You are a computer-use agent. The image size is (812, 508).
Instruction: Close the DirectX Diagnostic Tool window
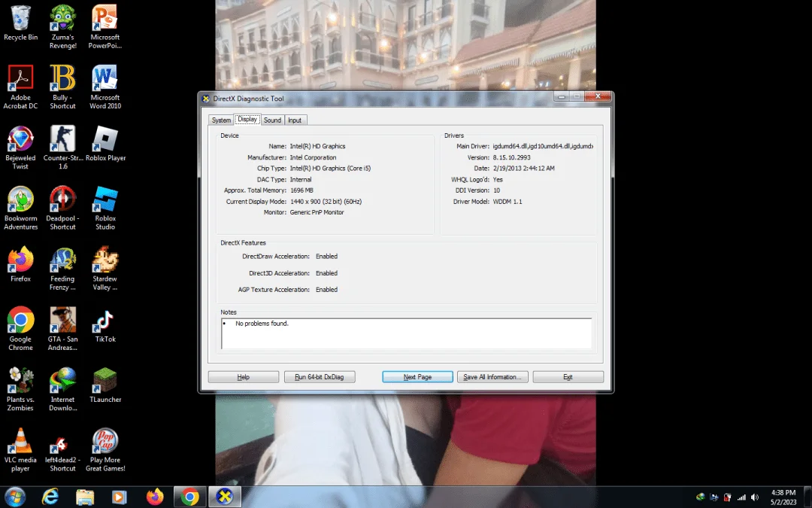coord(598,96)
